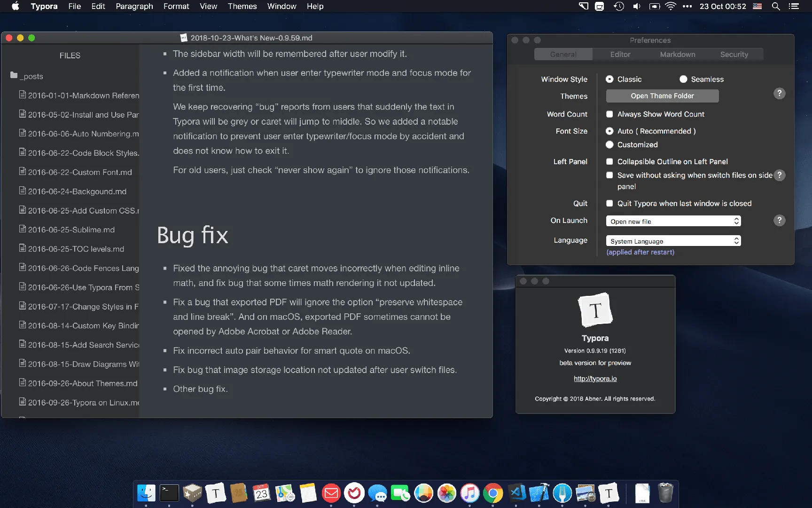Check Quit Typora when last window is closed
The height and width of the screenshot is (508, 812).
(609, 203)
